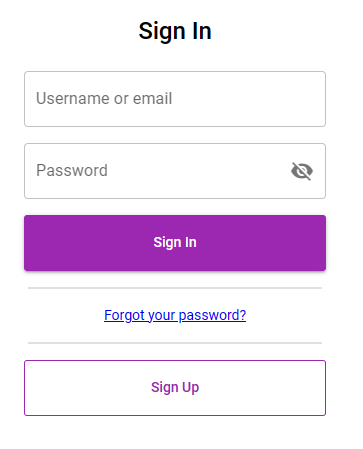Click the divider line above Sign Up
This screenshot has width=363, height=449.
(x=175, y=343)
